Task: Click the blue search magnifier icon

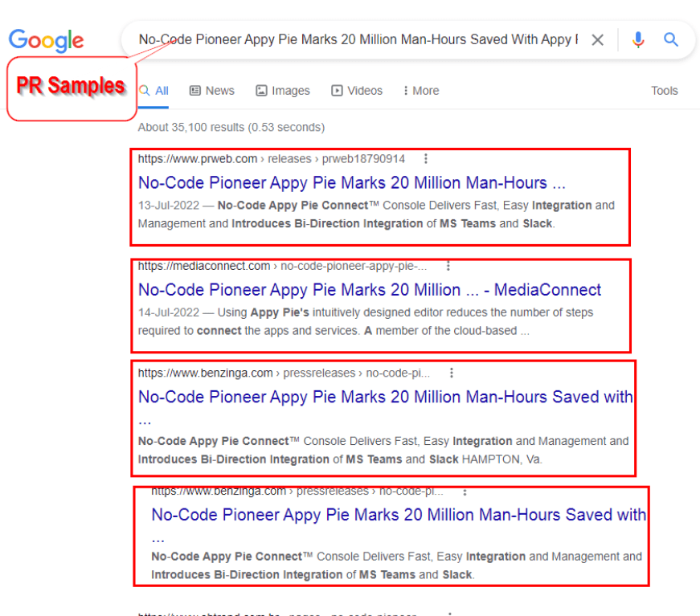Action: [671, 40]
